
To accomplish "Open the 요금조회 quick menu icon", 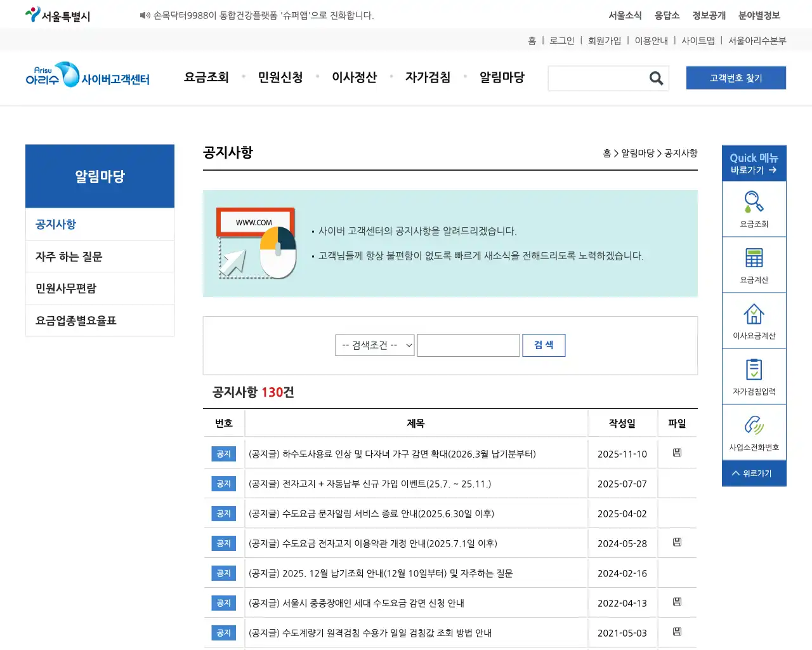I will [754, 209].
